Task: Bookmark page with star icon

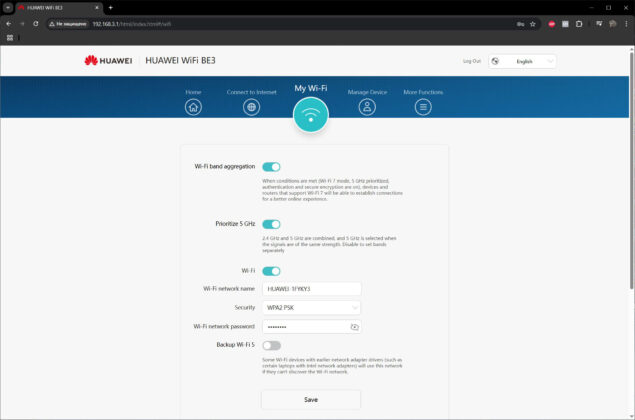Action: (x=533, y=24)
